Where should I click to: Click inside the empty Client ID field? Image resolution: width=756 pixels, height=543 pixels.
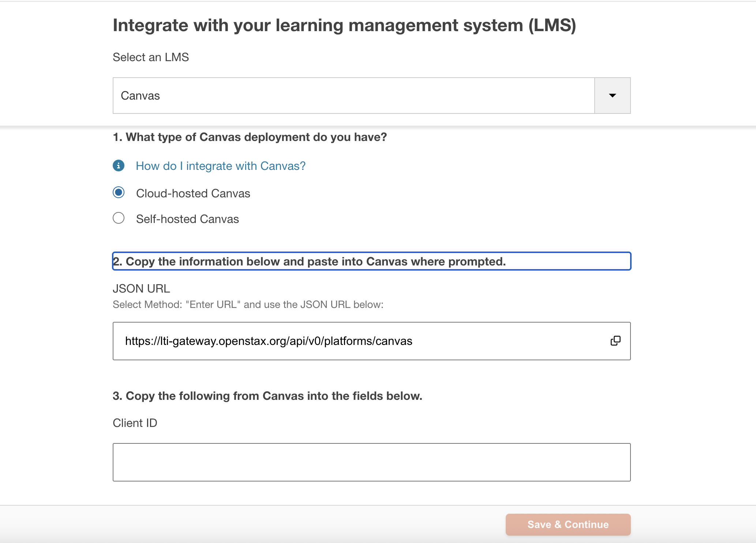click(371, 462)
